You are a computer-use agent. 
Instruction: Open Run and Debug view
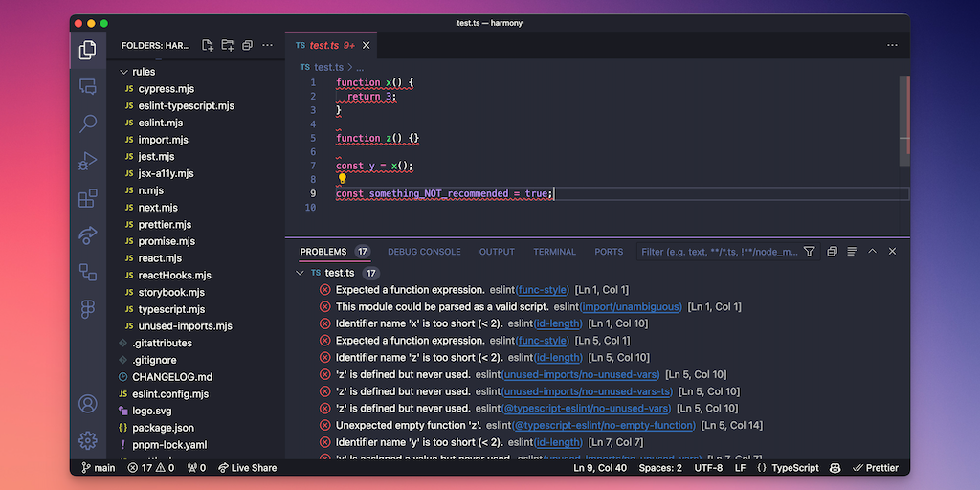pos(88,160)
